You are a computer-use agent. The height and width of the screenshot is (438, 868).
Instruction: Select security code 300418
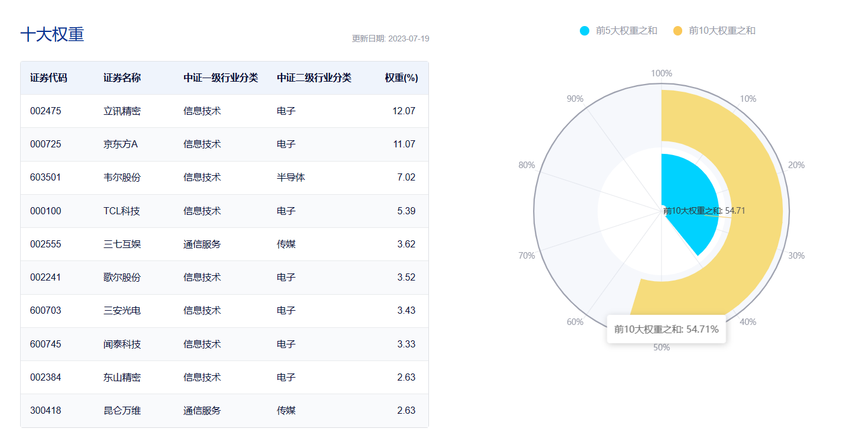[x=46, y=411]
